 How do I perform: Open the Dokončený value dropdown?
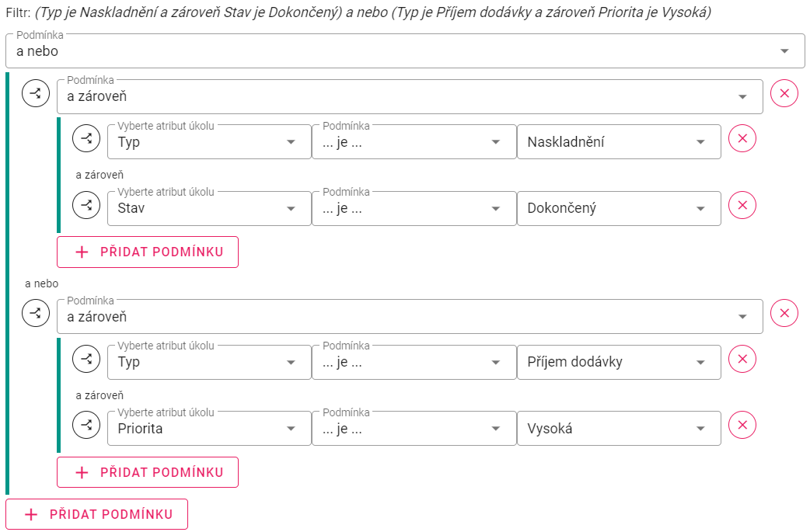[618, 208]
